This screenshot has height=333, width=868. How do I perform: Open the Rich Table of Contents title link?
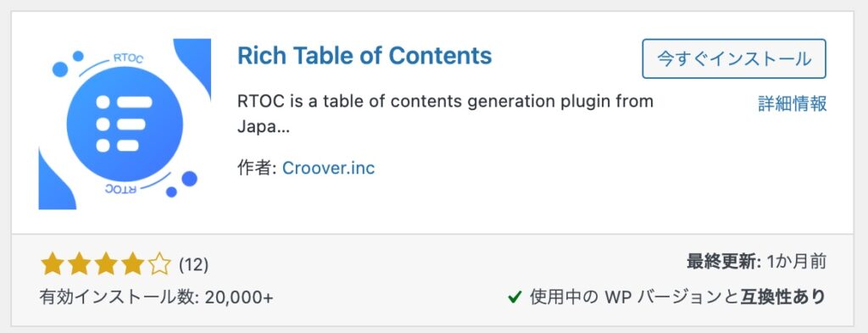[364, 56]
